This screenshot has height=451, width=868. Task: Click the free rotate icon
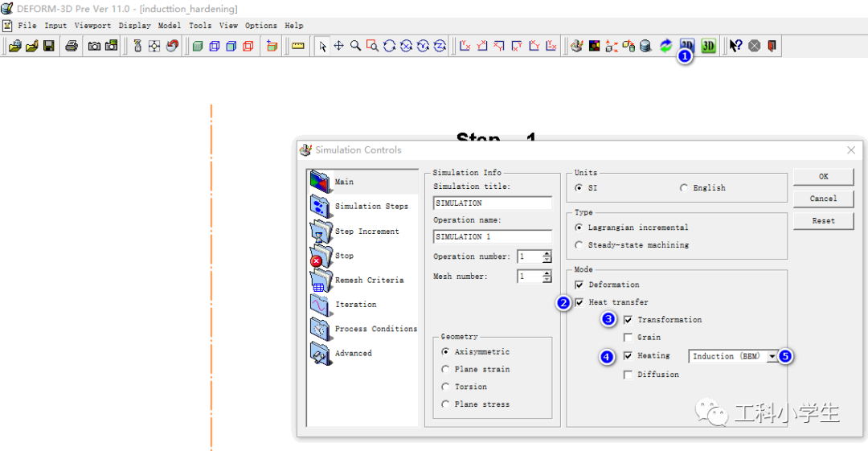pos(389,46)
